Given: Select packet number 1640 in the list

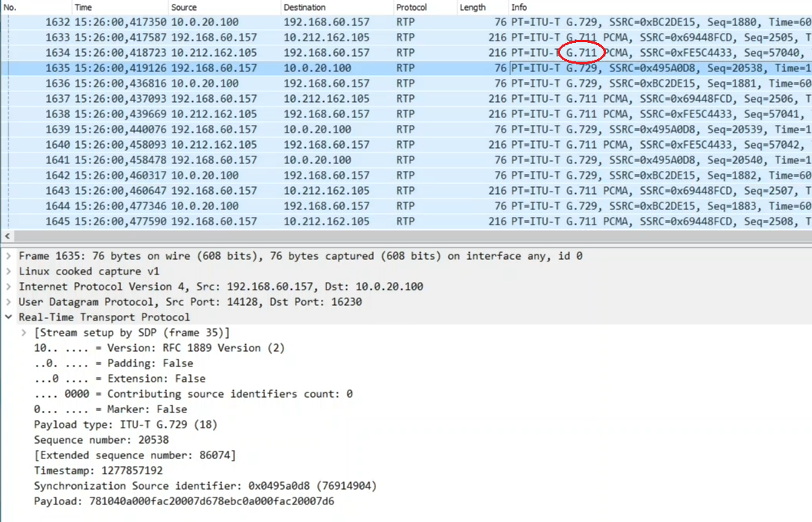Looking at the screenshot, I should 406,145.
